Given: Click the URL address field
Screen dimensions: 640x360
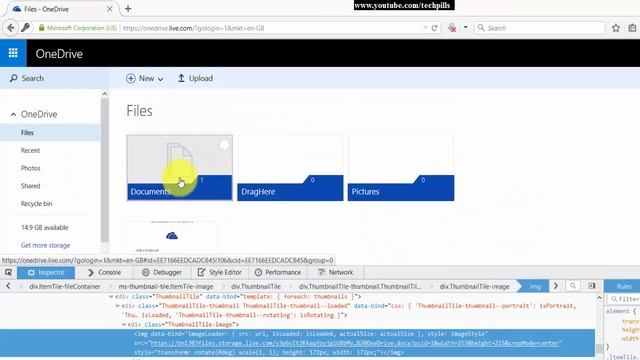Looking at the screenshot, I should pos(269,28).
